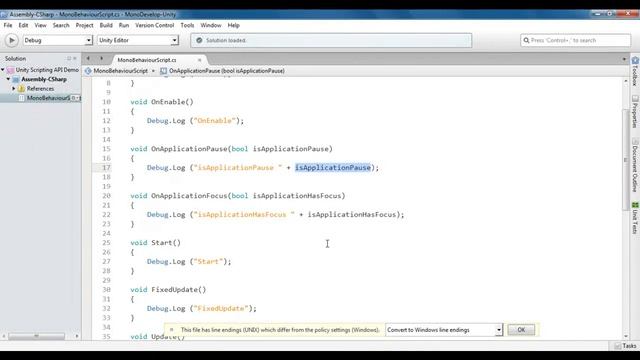Click the editor scrollbar down arrow
640x360 pixels.
click(626, 336)
